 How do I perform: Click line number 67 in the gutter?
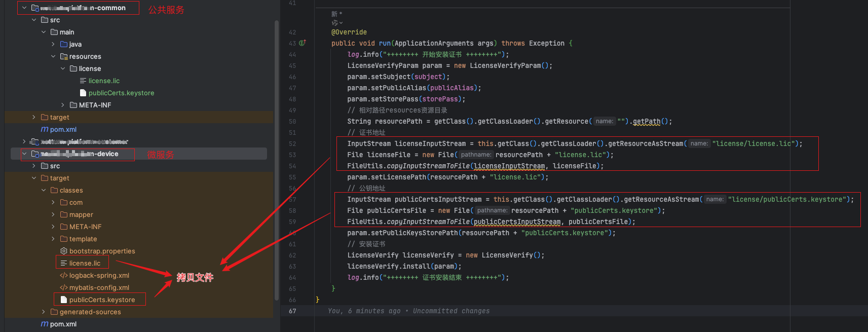click(x=292, y=311)
